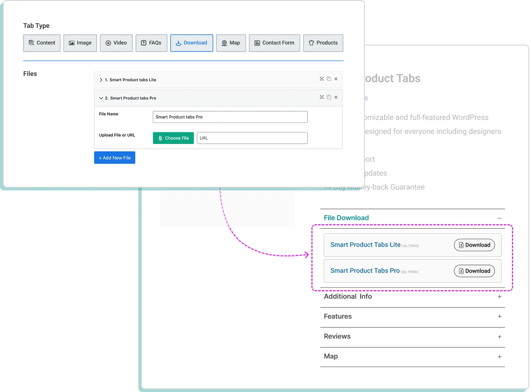Select the Video tab type
Screen dimensions: 532x392
[x=116, y=43]
